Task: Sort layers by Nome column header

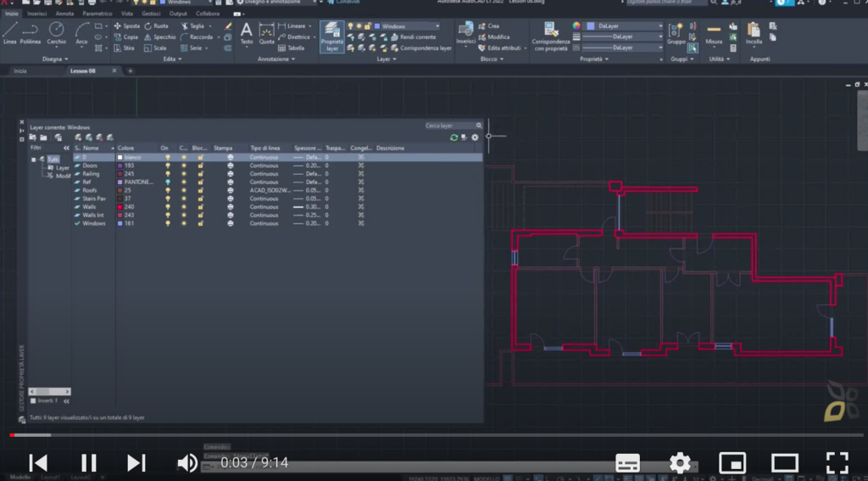Action: click(x=97, y=148)
